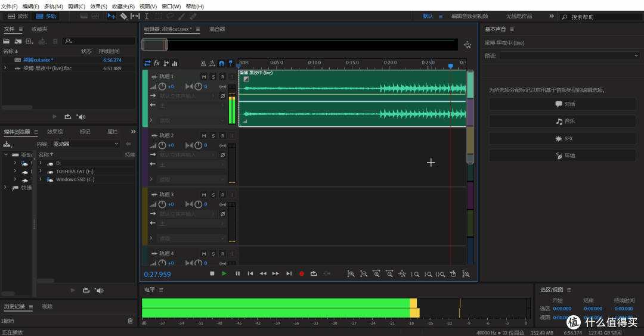644x336 pixels.
Task: Arm track 轨道 2 for record (R)
Action: [222, 136]
